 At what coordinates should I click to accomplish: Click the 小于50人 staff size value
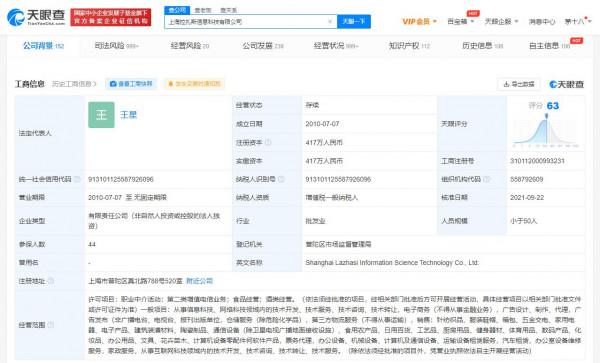[x=523, y=221]
